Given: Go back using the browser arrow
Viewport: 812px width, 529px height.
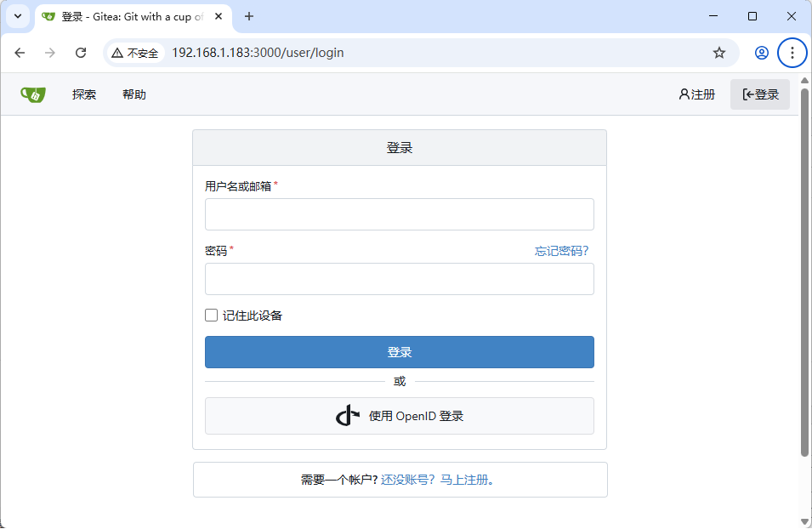Looking at the screenshot, I should click(x=20, y=53).
